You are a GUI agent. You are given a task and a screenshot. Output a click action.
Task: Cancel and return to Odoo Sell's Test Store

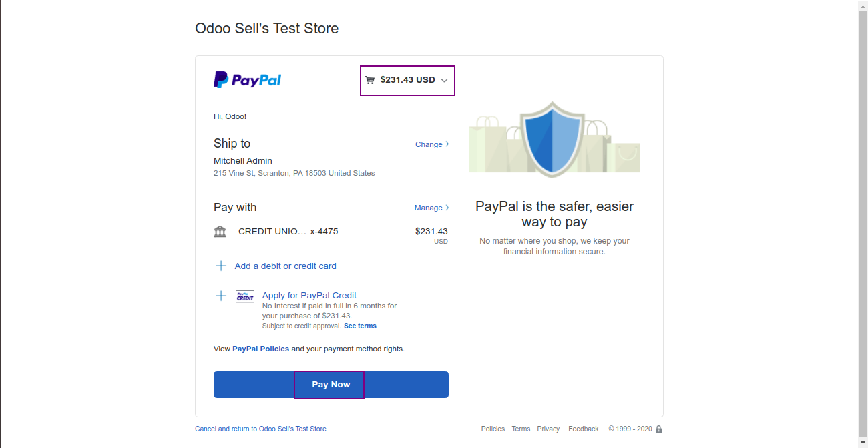[260, 429]
